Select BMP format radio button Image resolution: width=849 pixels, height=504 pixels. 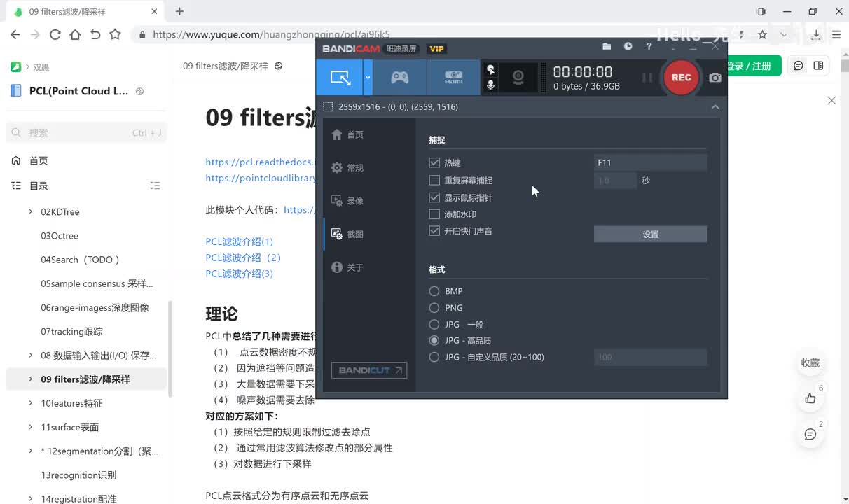point(434,291)
